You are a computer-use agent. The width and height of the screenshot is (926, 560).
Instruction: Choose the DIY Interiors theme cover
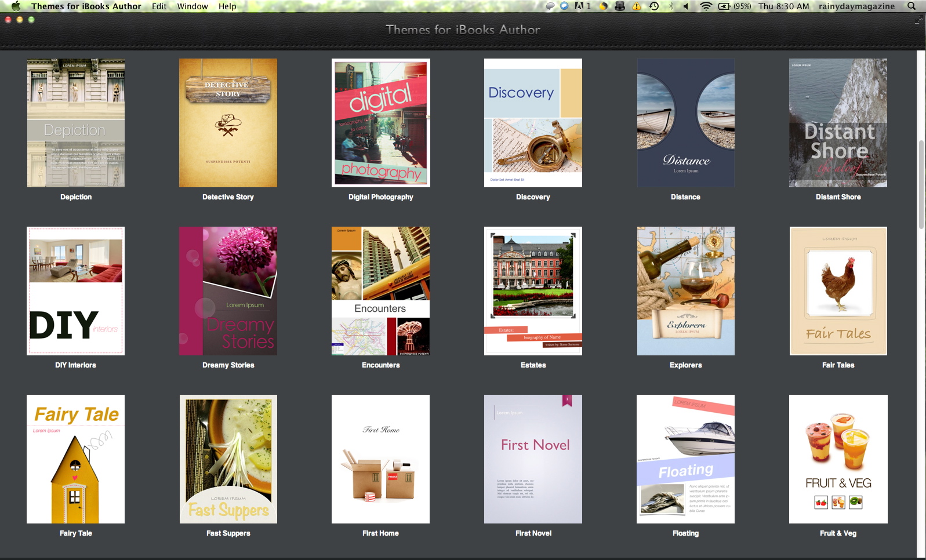click(x=76, y=291)
